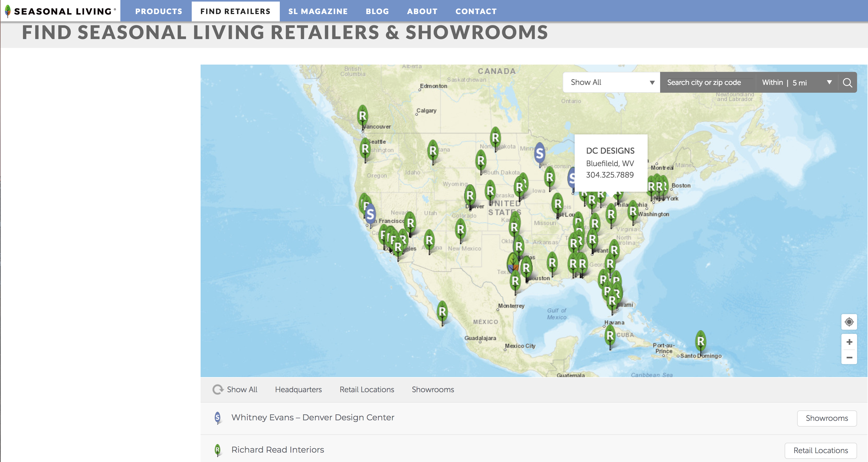Go to the Blog page
Viewport: 868px width, 462px height.
point(377,11)
